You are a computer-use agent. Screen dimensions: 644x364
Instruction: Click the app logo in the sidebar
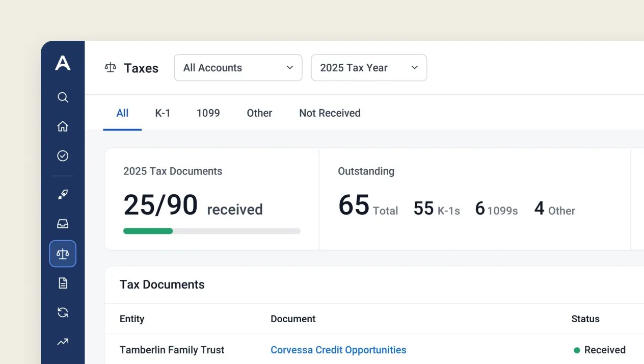click(63, 63)
